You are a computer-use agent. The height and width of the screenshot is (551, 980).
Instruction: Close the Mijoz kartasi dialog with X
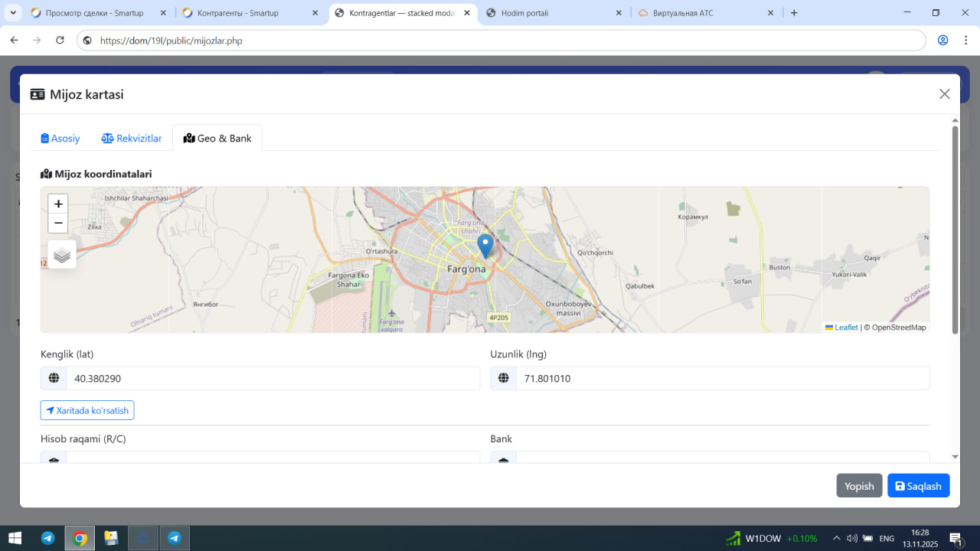tap(944, 94)
